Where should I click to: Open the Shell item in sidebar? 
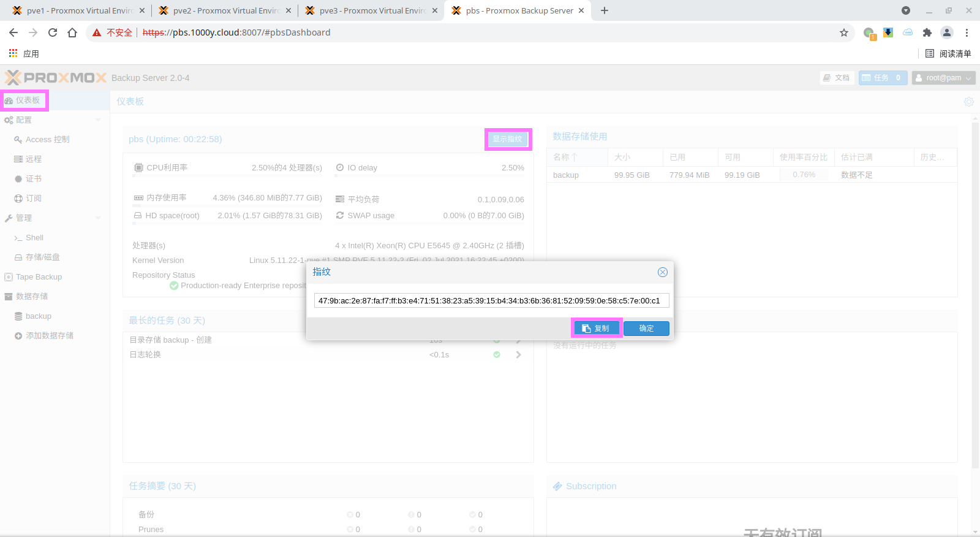click(34, 238)
